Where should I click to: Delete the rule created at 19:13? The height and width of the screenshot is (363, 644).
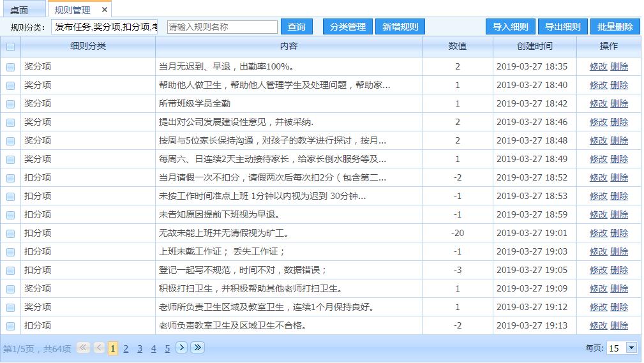click(x=619, y=325)
